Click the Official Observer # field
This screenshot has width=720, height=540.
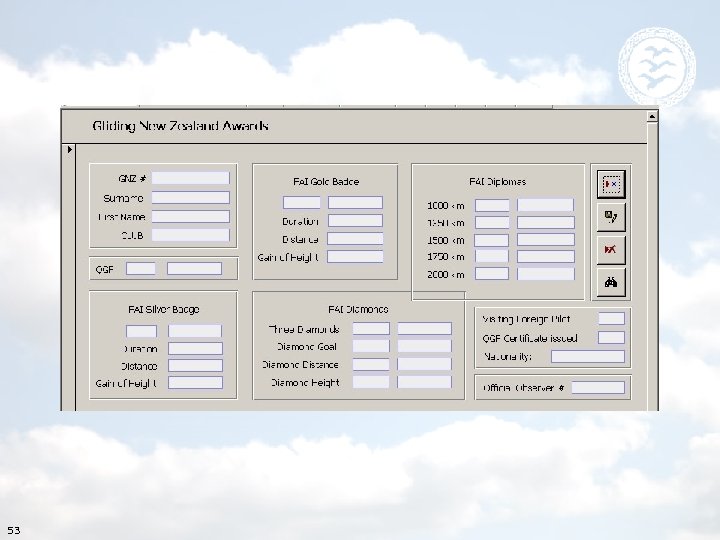click(x=598, y=388)
